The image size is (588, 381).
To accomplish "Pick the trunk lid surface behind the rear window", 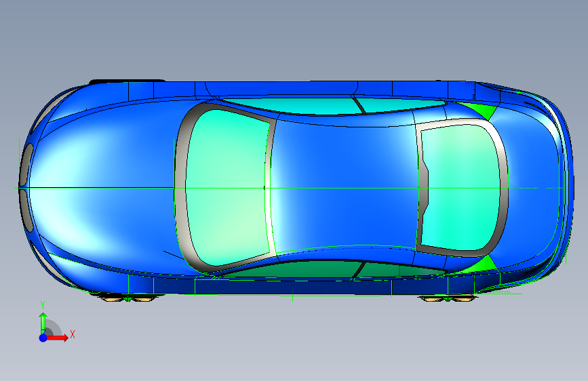I will pos(534,188).
